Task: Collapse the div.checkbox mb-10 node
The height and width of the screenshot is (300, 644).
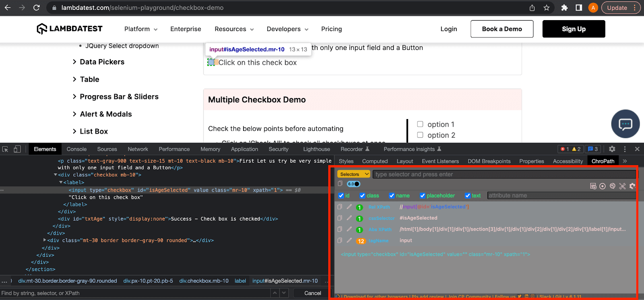Action: tap(56, 175)
